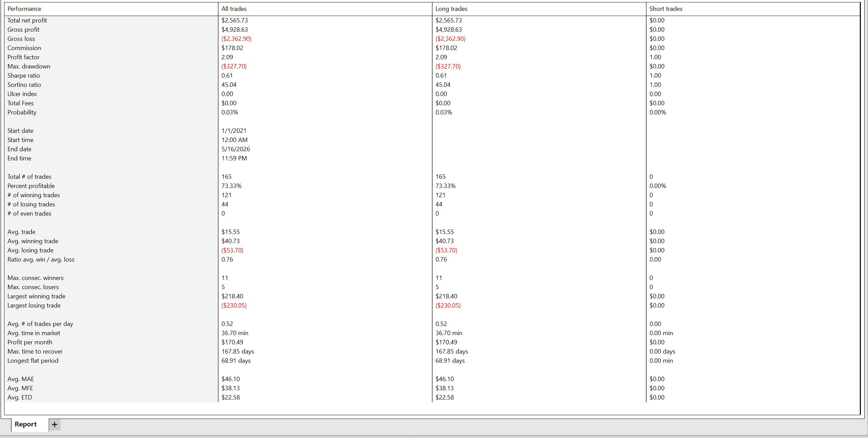
Task: Click All trades longest flat period 68.91 days
Action: pyautogui.click(x=236, y=361)
